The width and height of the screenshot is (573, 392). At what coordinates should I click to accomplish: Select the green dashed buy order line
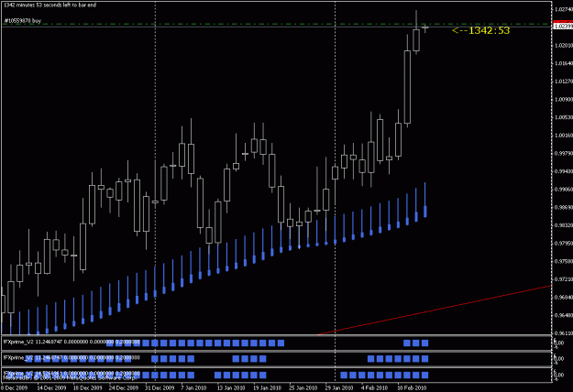[x=277, y=24]
